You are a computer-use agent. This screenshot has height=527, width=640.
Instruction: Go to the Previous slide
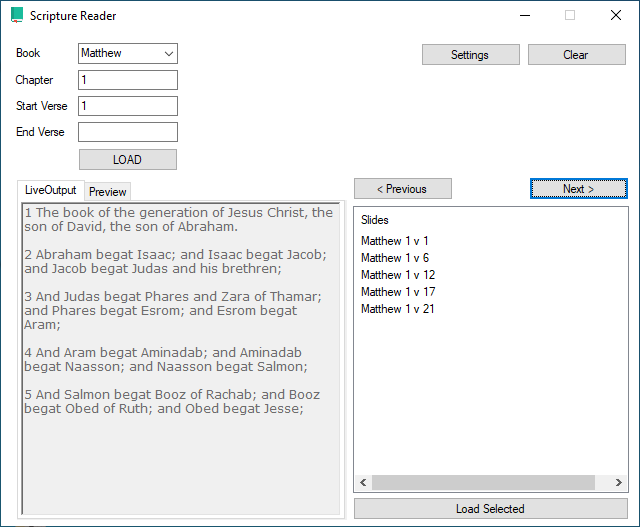[402, 189]
